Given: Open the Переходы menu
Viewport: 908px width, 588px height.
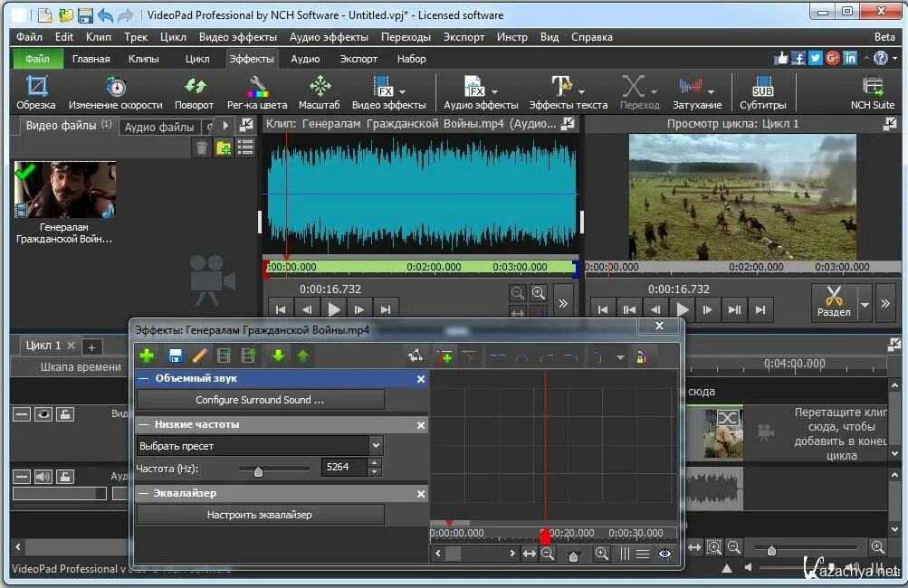Looking at the screenshot, I should (406, 37).
